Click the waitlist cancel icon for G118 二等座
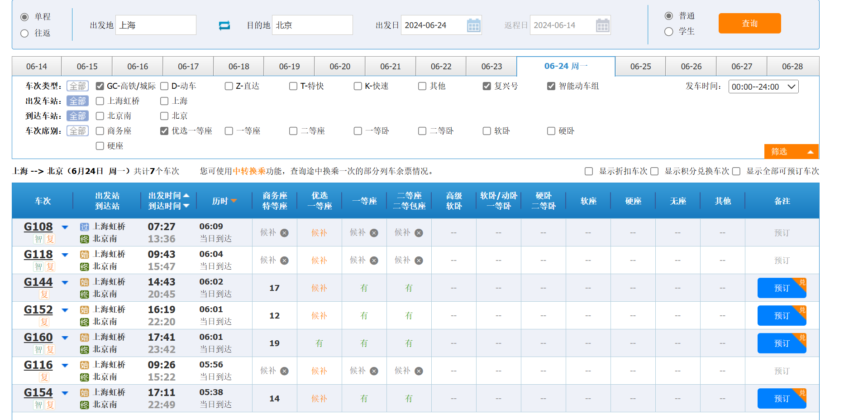 419,261
